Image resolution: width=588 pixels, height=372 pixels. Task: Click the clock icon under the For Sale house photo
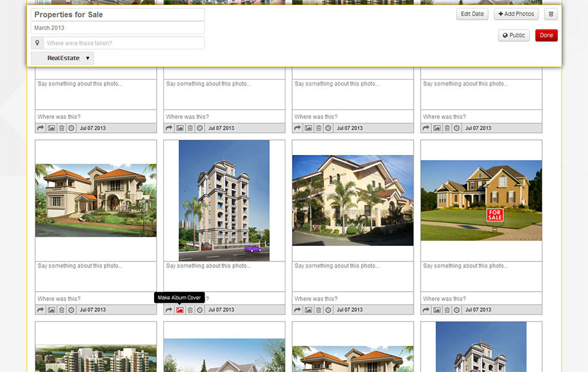(457, 310)
